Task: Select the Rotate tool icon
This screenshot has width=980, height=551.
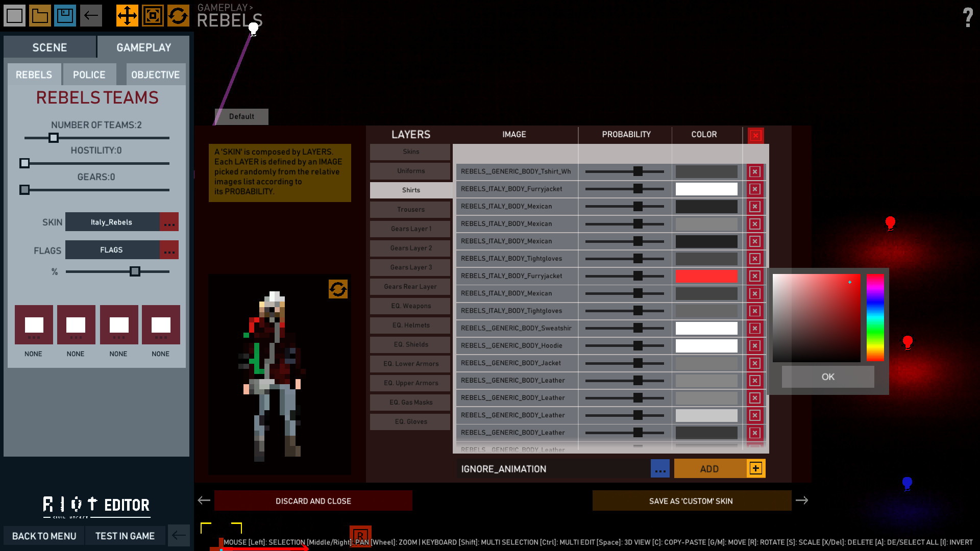Action: pos(177,15)
